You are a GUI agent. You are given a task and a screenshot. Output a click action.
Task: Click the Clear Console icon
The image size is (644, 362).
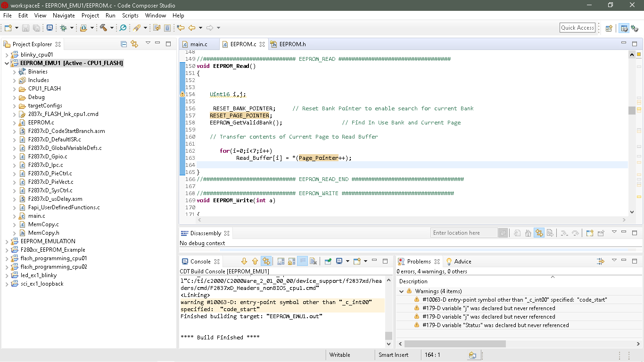[314, 261]
